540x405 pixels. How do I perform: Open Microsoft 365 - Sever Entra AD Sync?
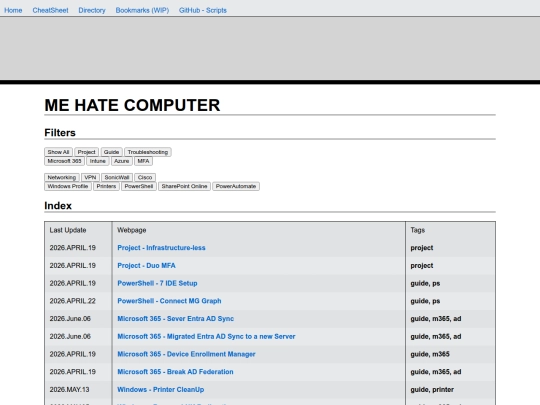[x=176, y=319]
